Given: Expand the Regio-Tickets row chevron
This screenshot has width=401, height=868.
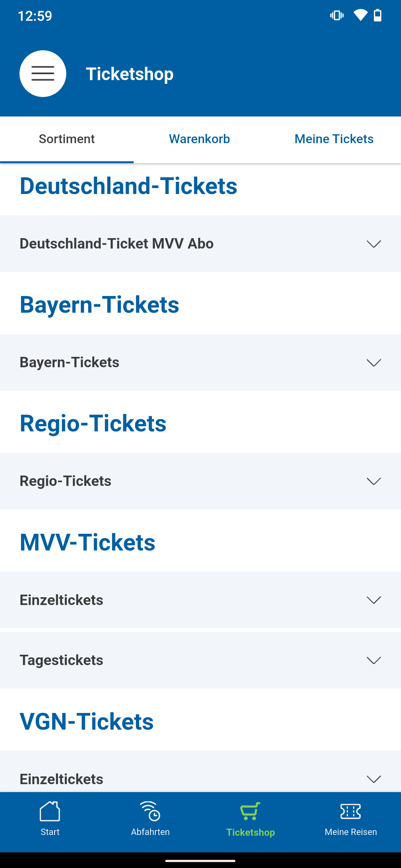Looking at the screenshot, I should (374, 481).
